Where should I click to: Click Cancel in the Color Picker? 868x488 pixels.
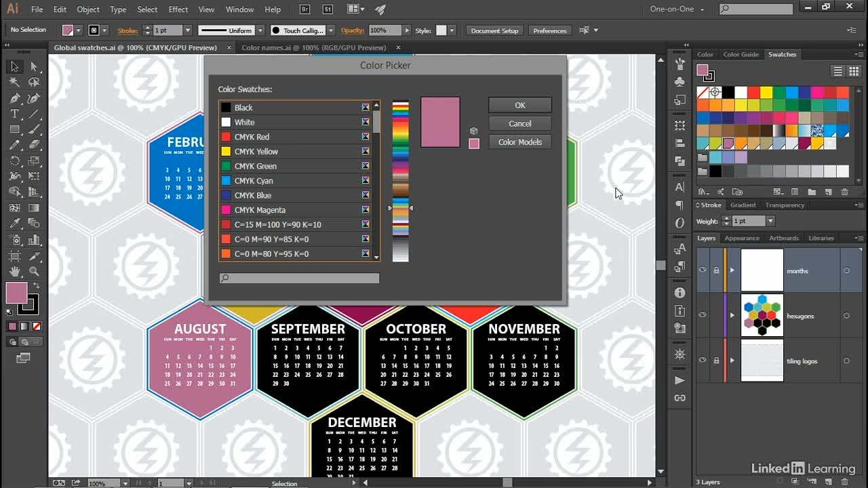pyautogui.click(x=520, y=123)
